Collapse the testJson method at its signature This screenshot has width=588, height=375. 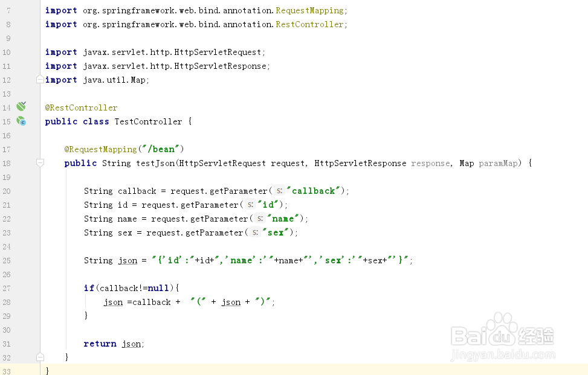click(40, 163)
